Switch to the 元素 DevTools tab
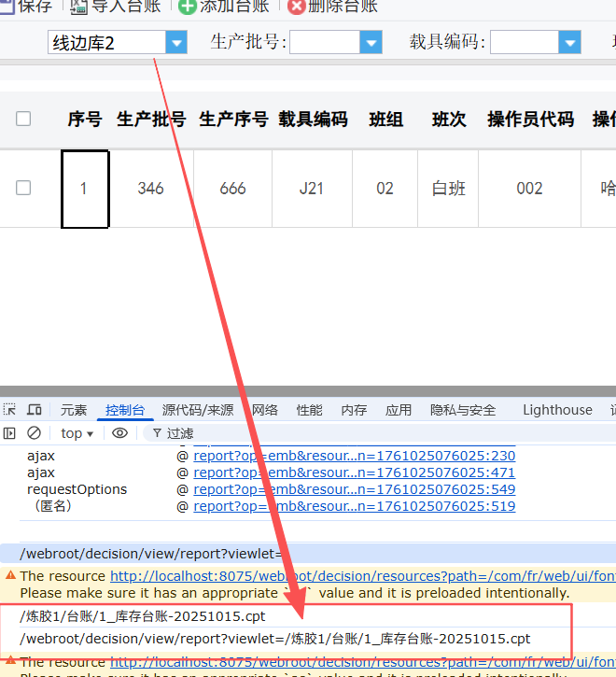The width and height of the screenshot is (616, 677). tap(74, 410)
